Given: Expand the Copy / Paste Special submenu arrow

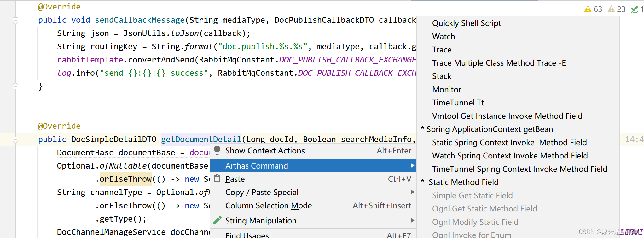Looking at the screenshot, I should 412,192.
